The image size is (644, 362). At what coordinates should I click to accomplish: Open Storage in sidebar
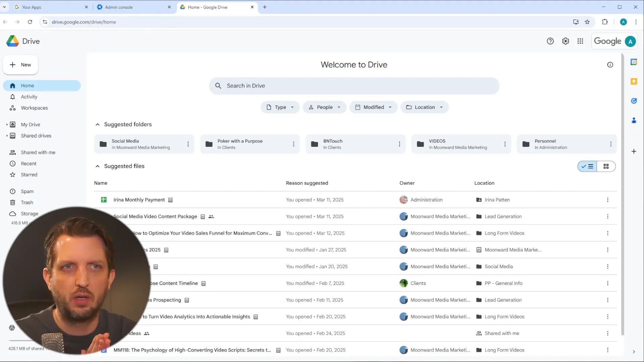click(x=30, y=214)
